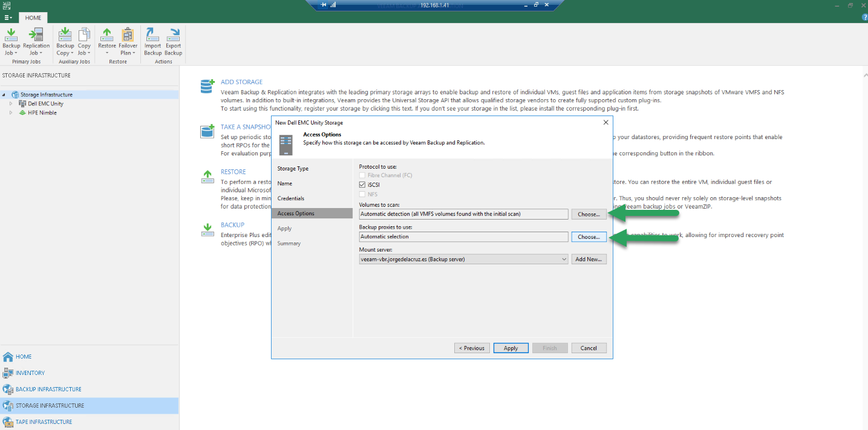Viewport: 868px width, 430px height.
Task: Click the storage server icon in dialog header
Action: (286, 145)
